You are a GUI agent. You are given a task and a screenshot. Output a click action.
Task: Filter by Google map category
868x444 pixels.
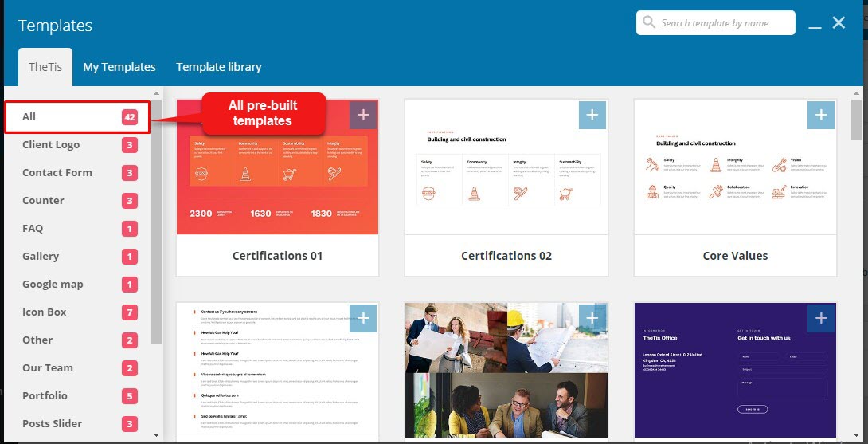(77, 285)
